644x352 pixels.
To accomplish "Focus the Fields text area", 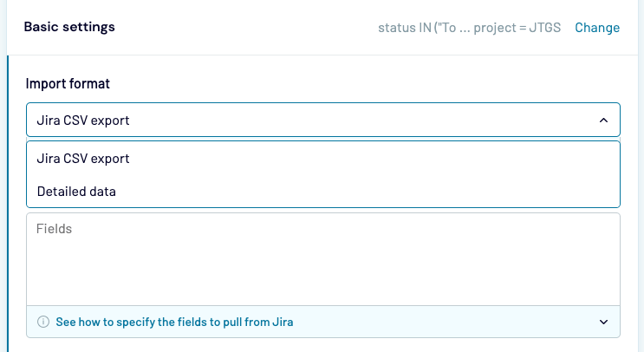I will (x=322, y=260).
